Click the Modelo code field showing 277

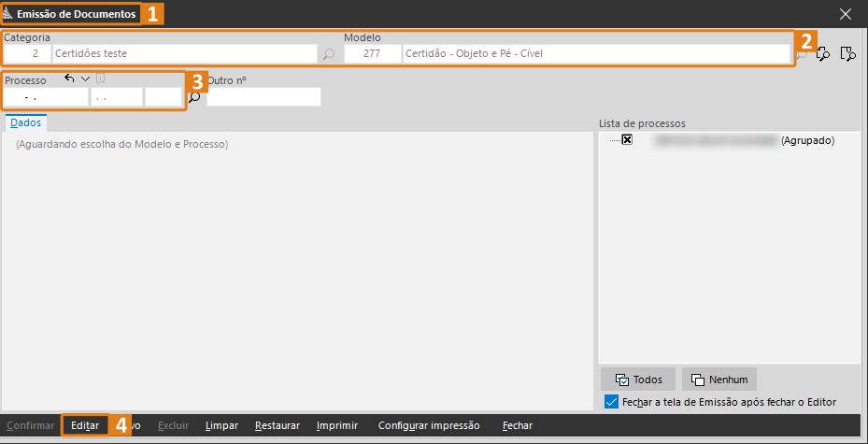click(372, 54)
